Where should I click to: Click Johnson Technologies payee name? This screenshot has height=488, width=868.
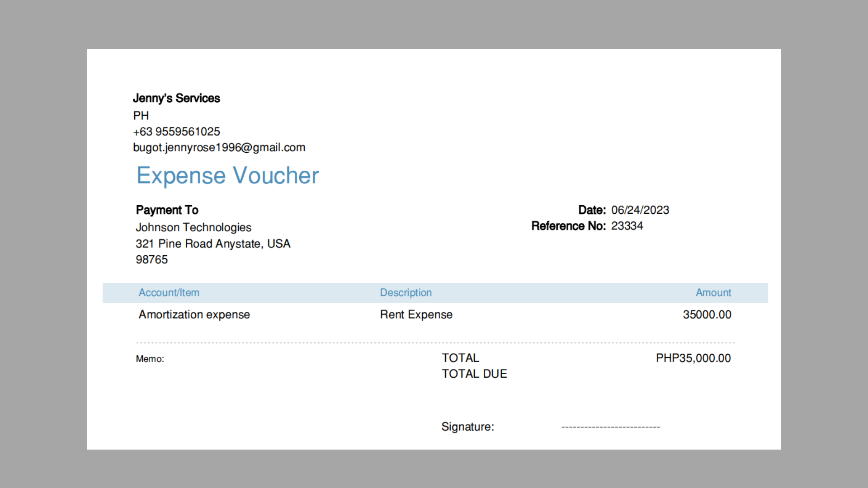pyautogui.click(x=193, y=227)
